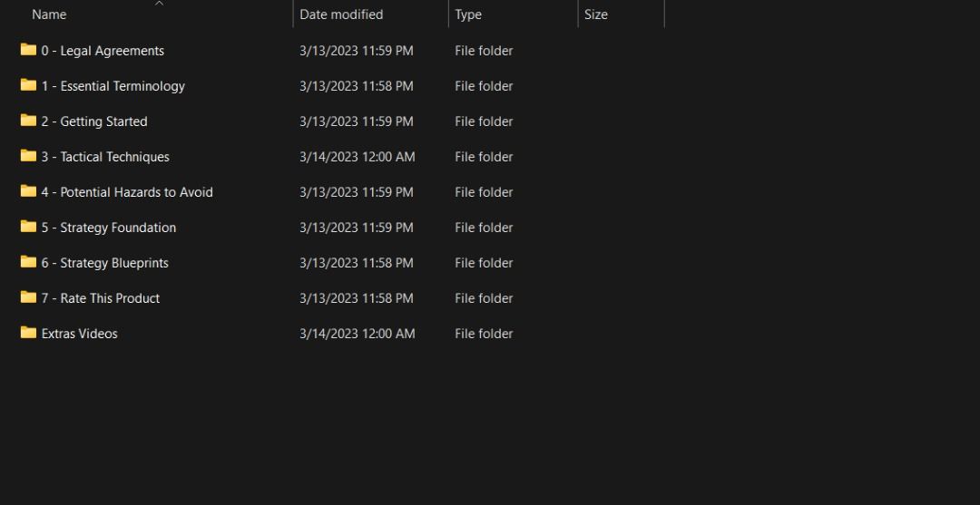The width and height of the screenshot is (980, 505).
Task: Click File folder type of Extras Videos row
Action: [484, 334]
